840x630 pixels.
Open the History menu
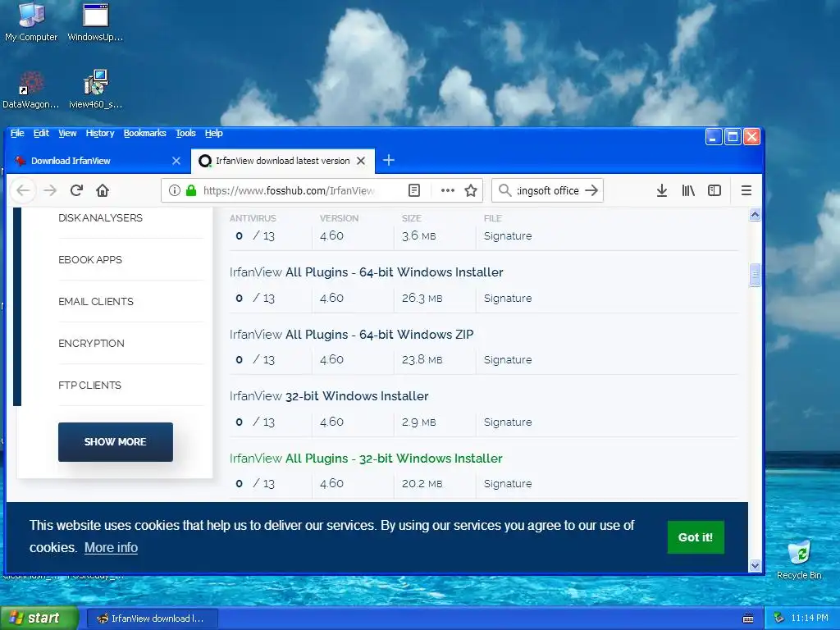[99, 133]
